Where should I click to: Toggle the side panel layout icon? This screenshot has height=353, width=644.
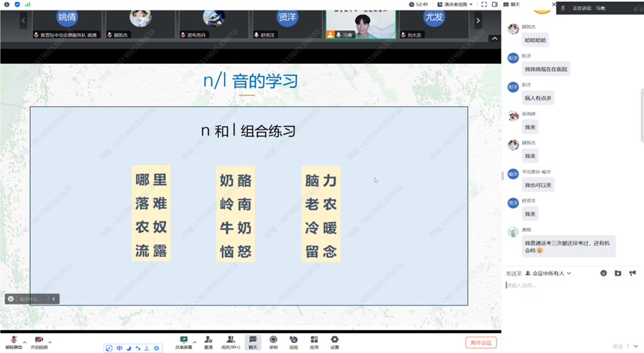(x=495, y=4)
